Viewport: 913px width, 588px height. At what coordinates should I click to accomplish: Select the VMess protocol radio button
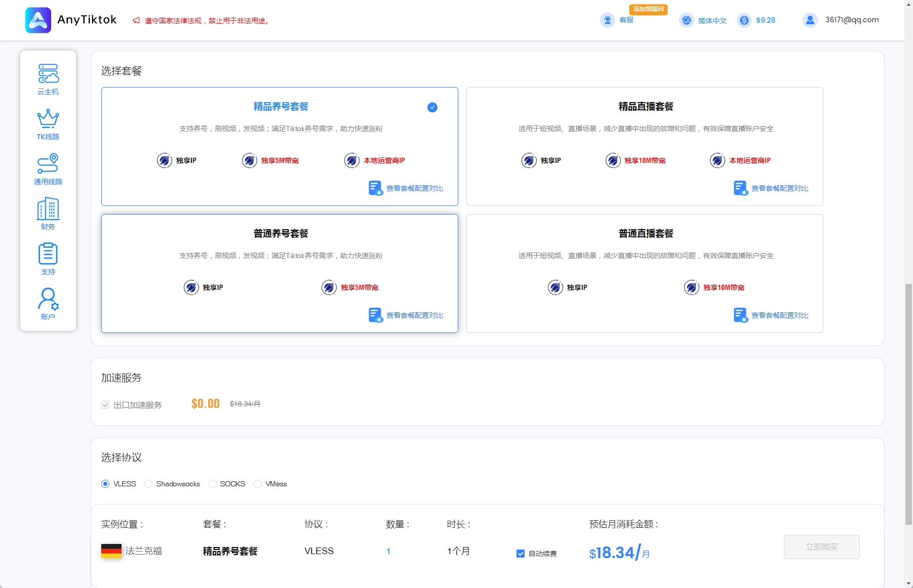pos(258,484)
